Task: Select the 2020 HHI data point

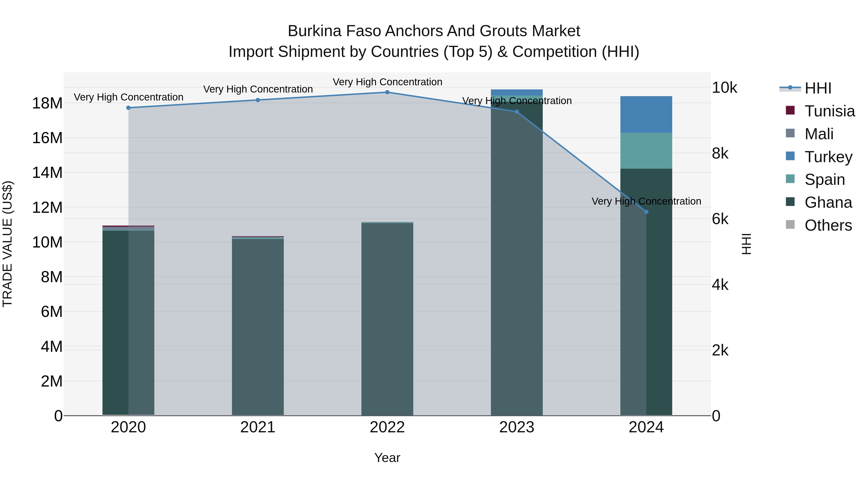Action: [128, 108]
